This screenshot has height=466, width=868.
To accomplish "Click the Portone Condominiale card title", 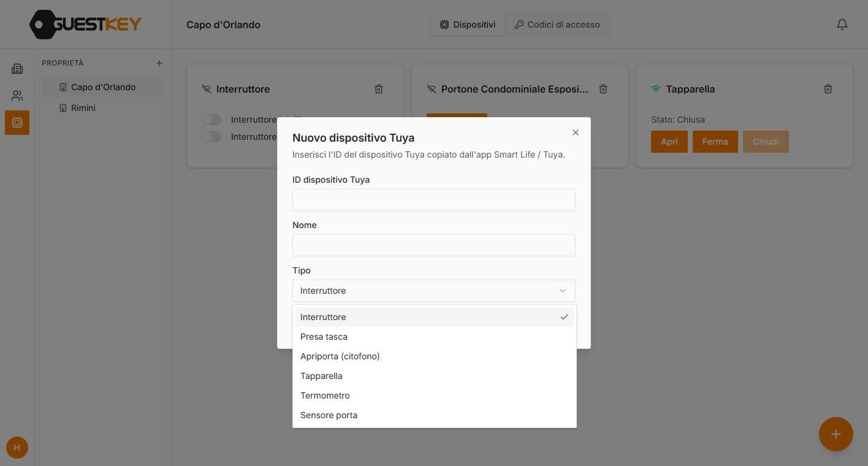I will (x=515, y=89).
